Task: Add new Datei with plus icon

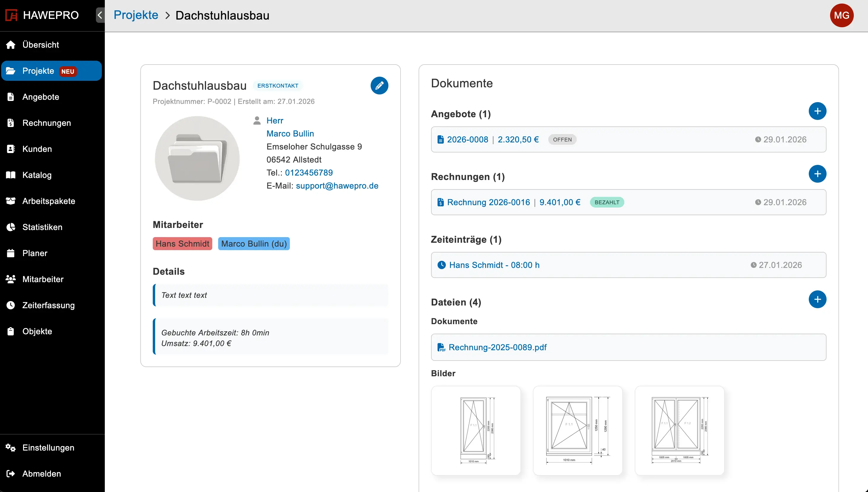Action: (x=817, y=299)
